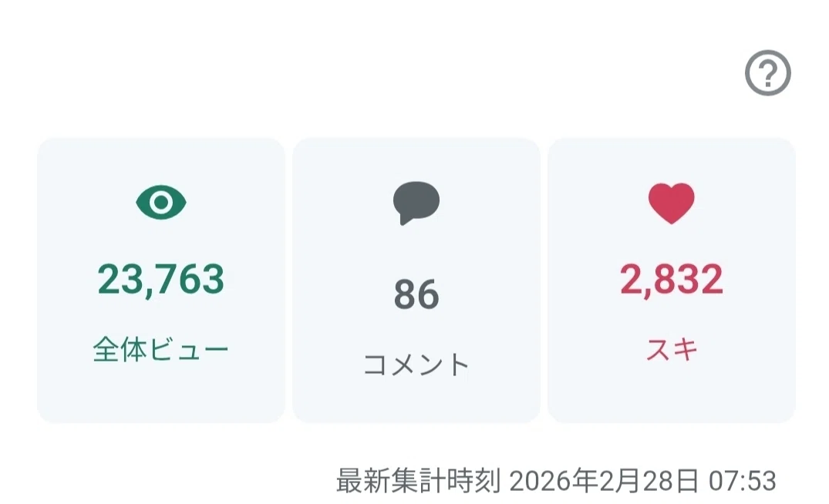
Task: Open the total views stats card
Action: pos(161,281)
